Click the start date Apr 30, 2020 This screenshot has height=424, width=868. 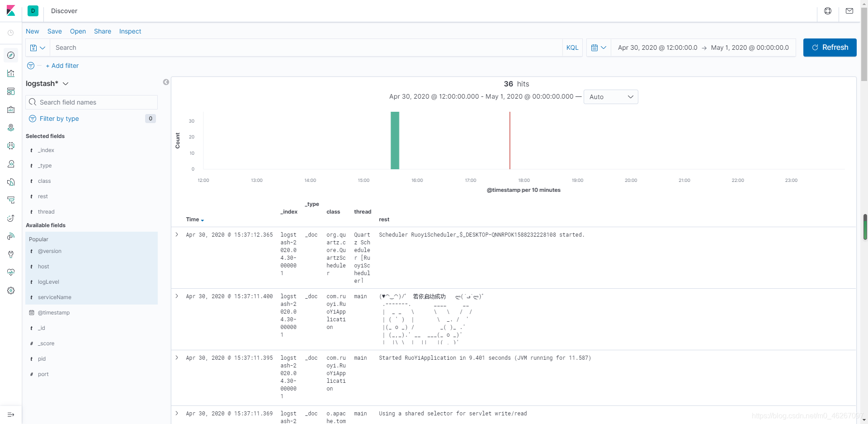657,48
